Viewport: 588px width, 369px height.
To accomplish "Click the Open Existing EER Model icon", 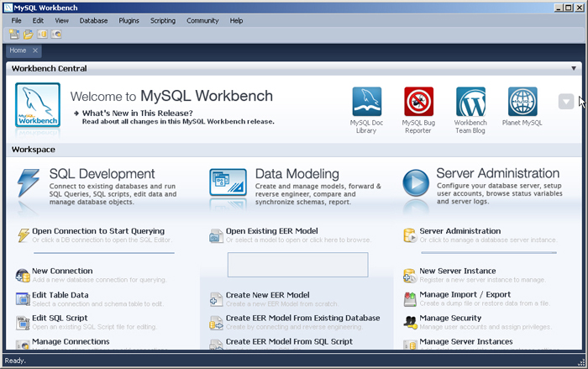I will [216, 235].
